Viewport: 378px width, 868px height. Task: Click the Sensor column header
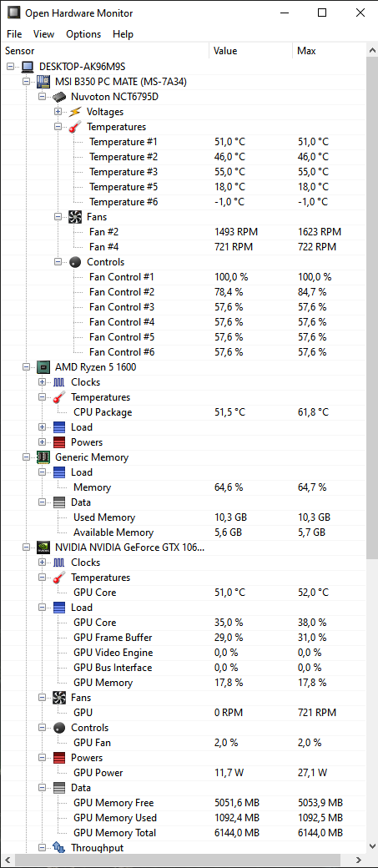pyautogui.click(x=104, y=51)
